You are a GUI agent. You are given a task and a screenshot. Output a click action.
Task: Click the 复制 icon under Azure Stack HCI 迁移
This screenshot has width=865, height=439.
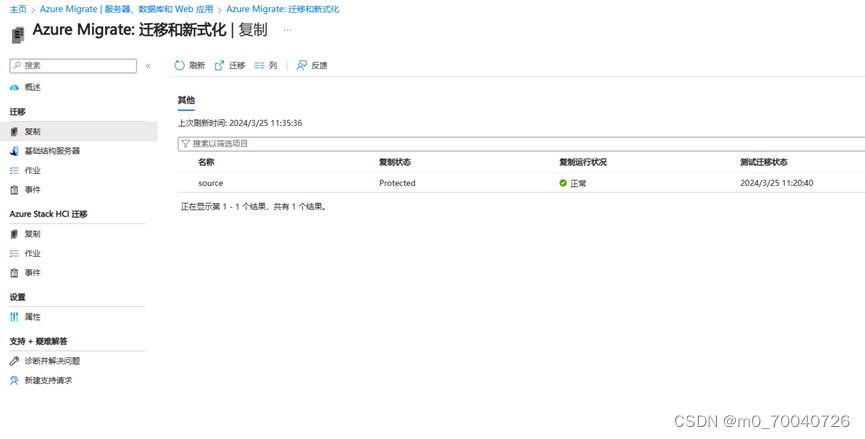tap(14, 234)
